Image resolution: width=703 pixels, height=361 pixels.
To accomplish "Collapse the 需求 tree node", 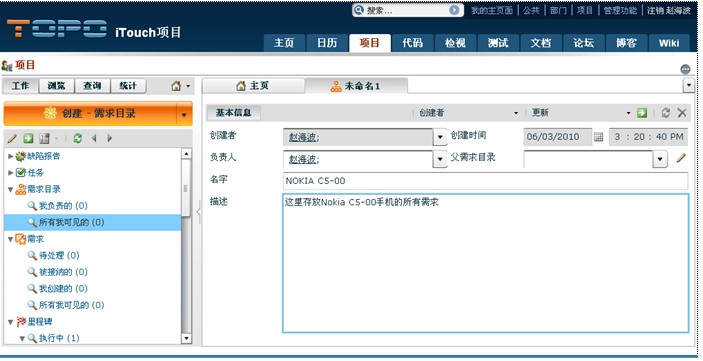I will pos(11,239).
